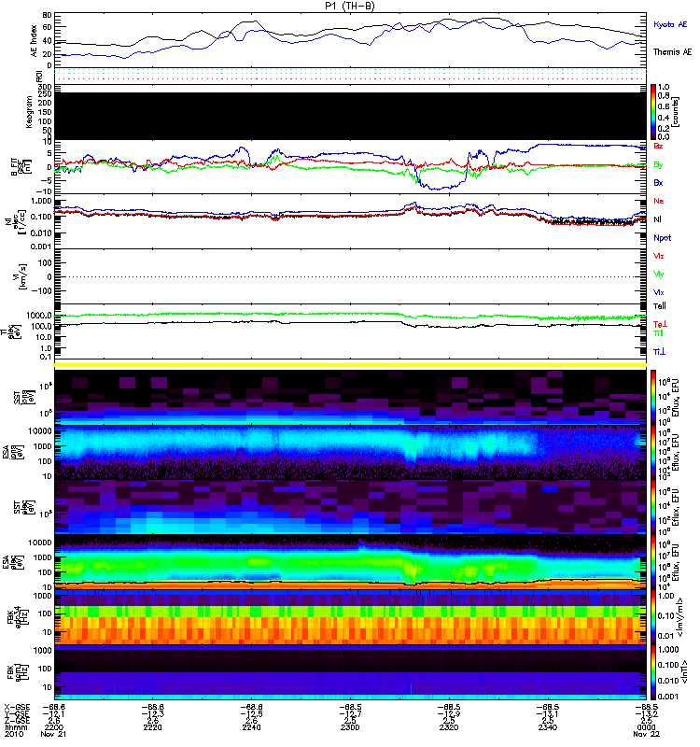
Task: Click the 'Keogram' axis label
Action: click(29, 112)
